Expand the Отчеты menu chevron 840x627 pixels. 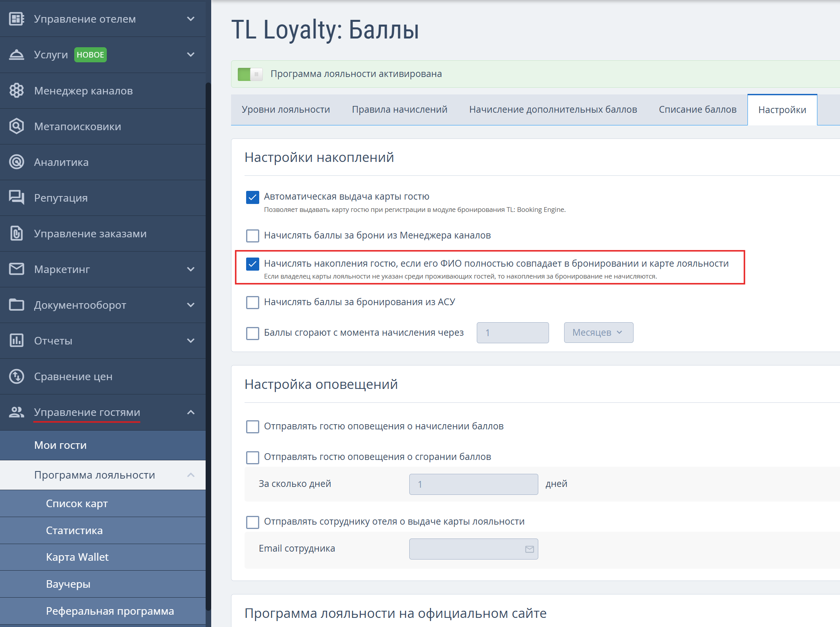coord(191,340)
